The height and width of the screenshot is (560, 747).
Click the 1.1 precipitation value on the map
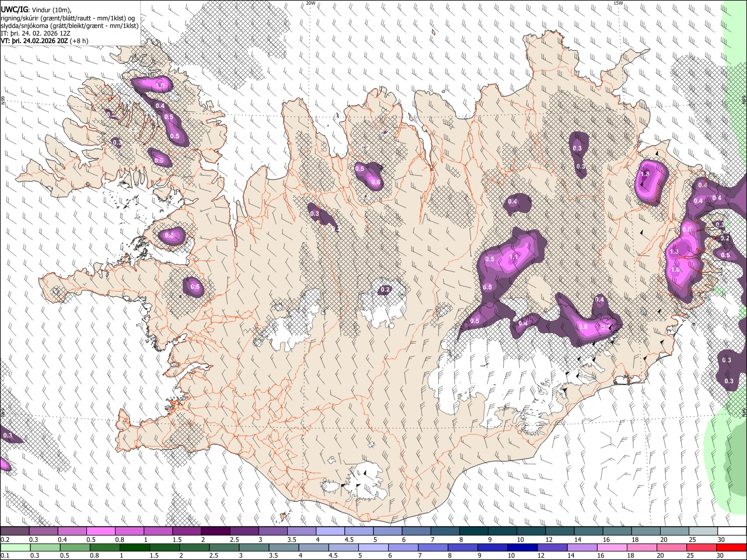point(514,257)
